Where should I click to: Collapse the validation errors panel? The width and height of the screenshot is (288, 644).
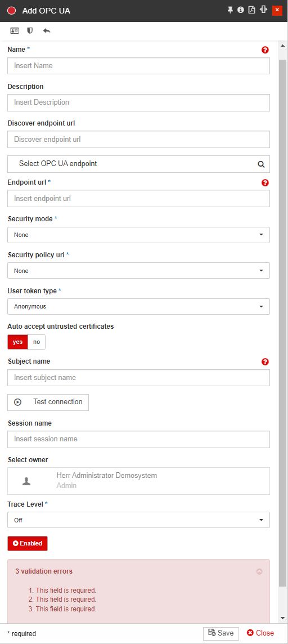(259, 571)
